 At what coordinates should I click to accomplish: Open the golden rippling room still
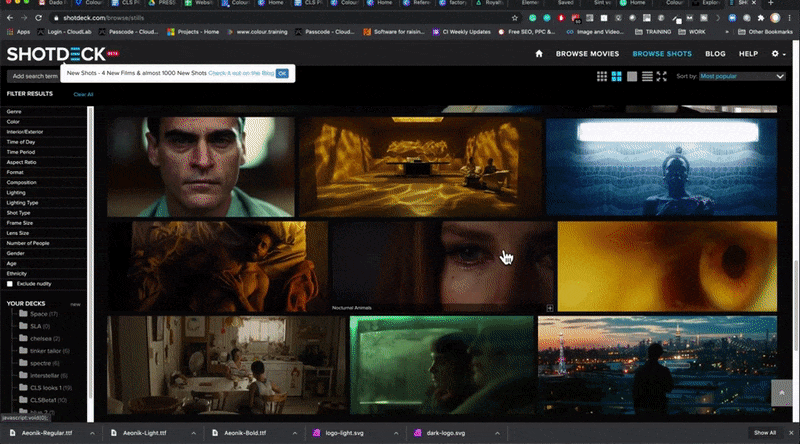(420, 167)
